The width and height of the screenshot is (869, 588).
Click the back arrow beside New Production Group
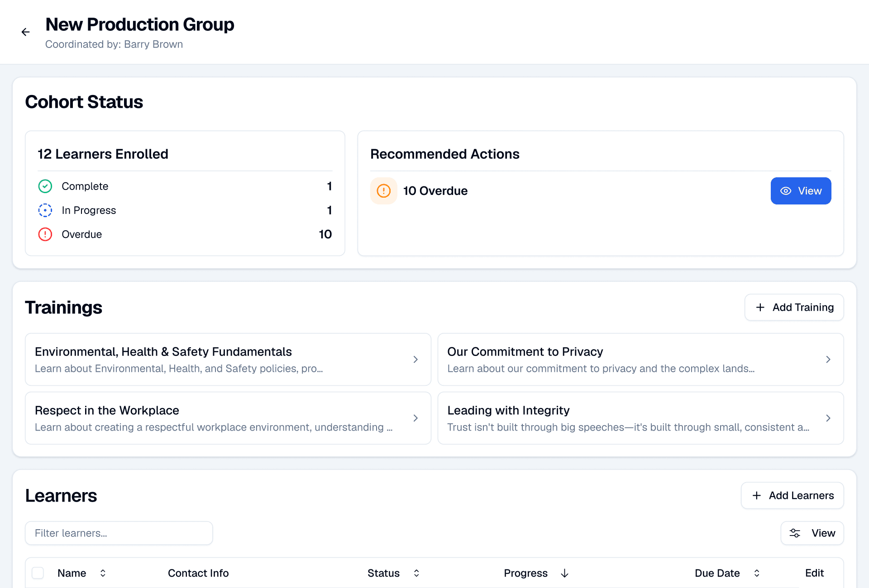(26, 32)
